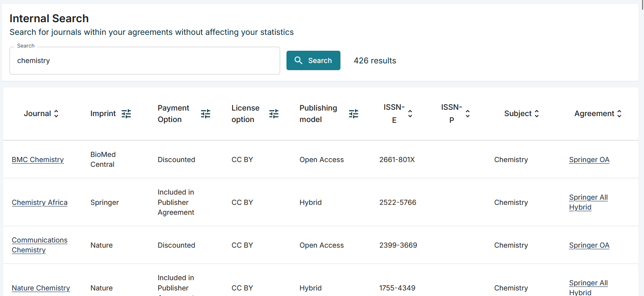Open the Chemistry Africa journal link
The width and height of the screenshot is (644, 296).
[x=40, y=202]
